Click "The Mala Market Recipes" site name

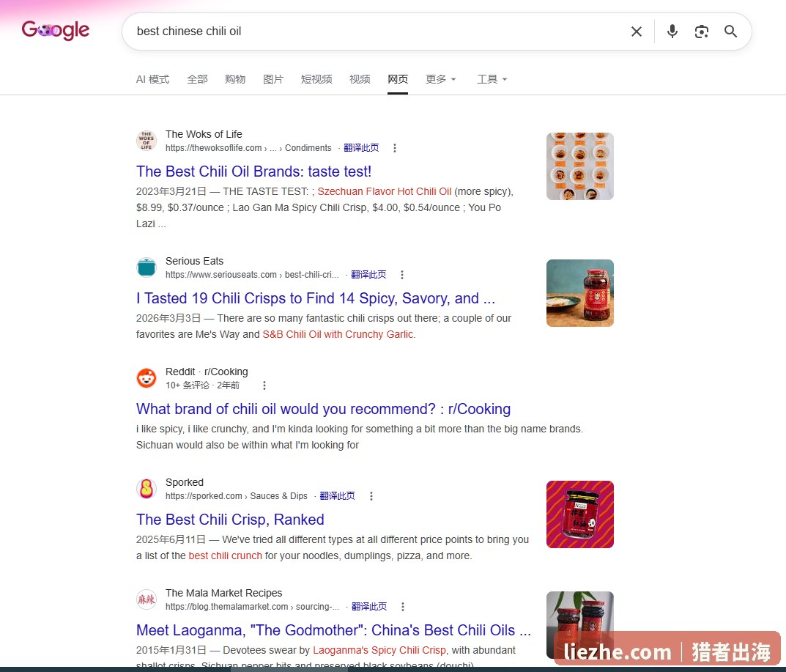[x=223, y=594]
